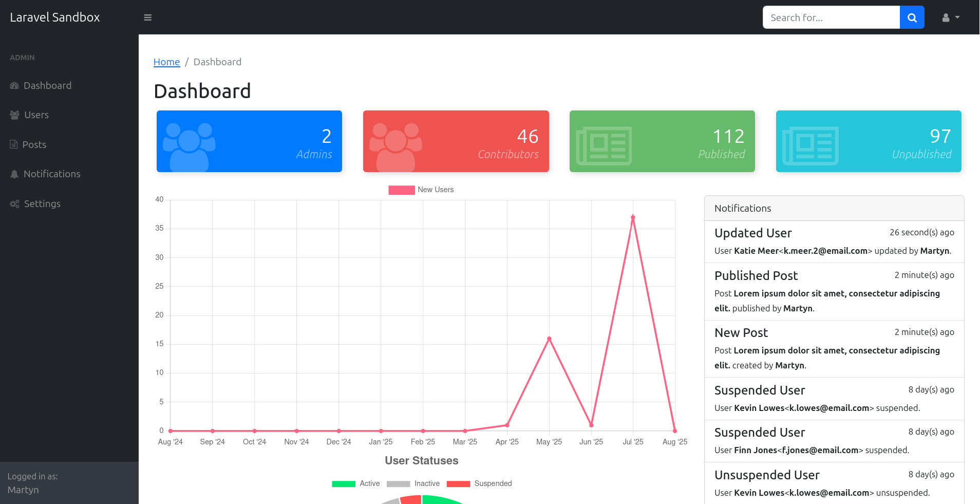Click the Users group icon in sidebar
The height and width of the screenshot is (504, 980).
(x=14, y=115)
